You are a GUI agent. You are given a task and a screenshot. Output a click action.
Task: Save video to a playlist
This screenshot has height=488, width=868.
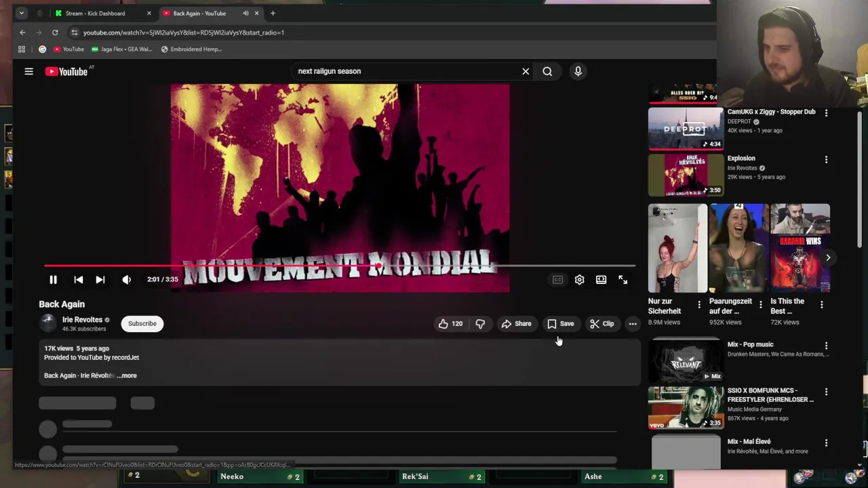561,323
